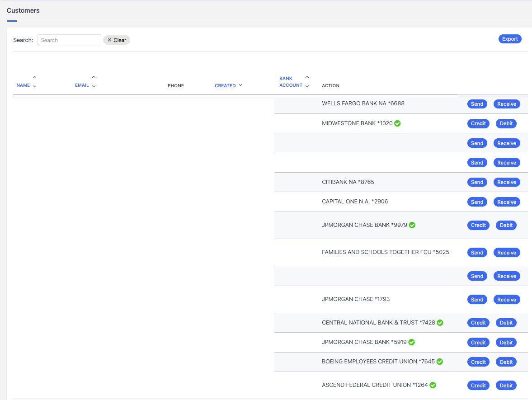Credit the JPMORGAN CHASE BANK *9979 account
Viewport: 532px width, 400px height.
pos(478,225)
